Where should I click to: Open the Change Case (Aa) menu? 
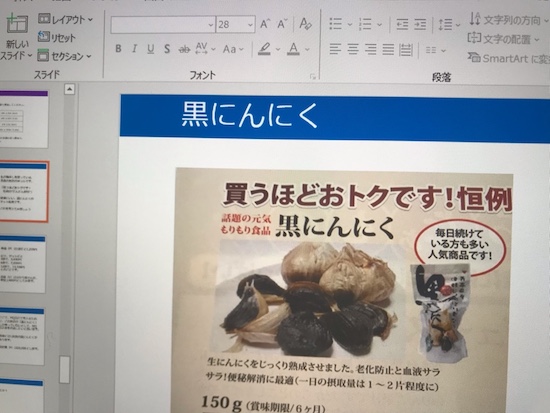(x=233, y=49)
